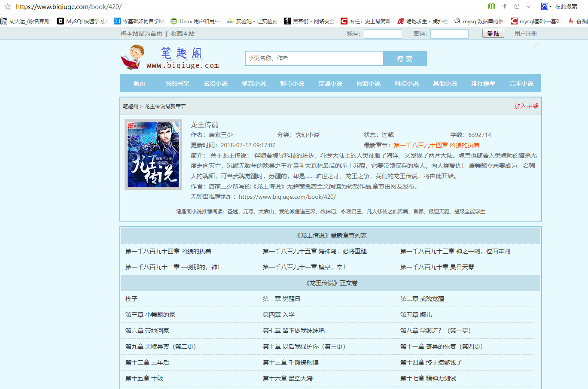Image resolution: width=588 pixels, height=389 pixels.
Task: Open 其他小说 category in navigation
Action: coord(445,83)
